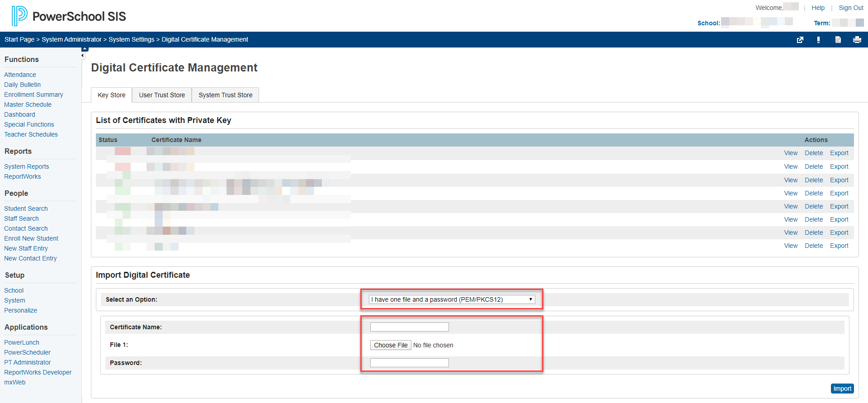Go to Start Page breadcrumb
Screen dimensions: 868x403
(19, 39)
